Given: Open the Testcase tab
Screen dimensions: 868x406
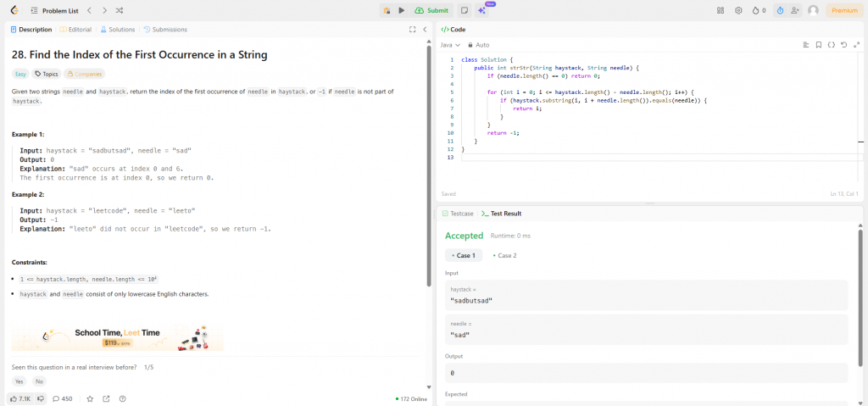Looking at the screenshot, I should tap(458, 214).
